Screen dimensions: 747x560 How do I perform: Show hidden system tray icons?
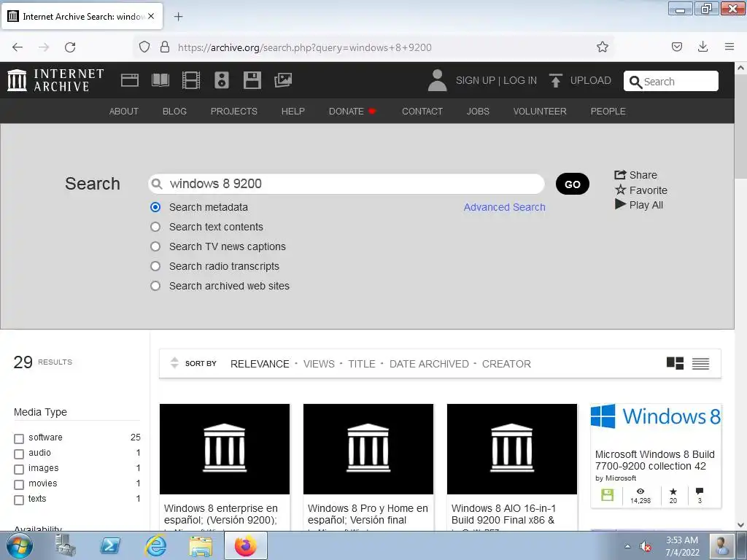[x=627, y=546]
